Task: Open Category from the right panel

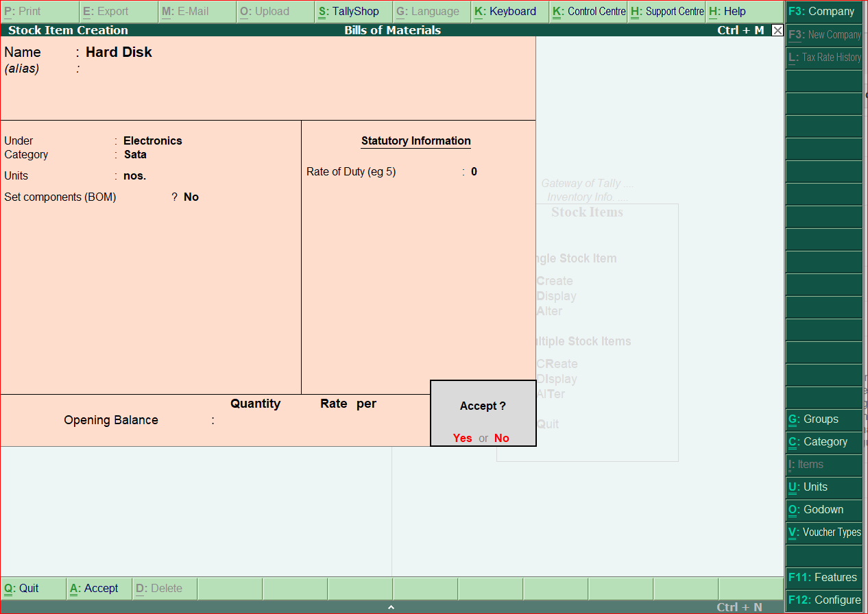Action: [824, 441]
